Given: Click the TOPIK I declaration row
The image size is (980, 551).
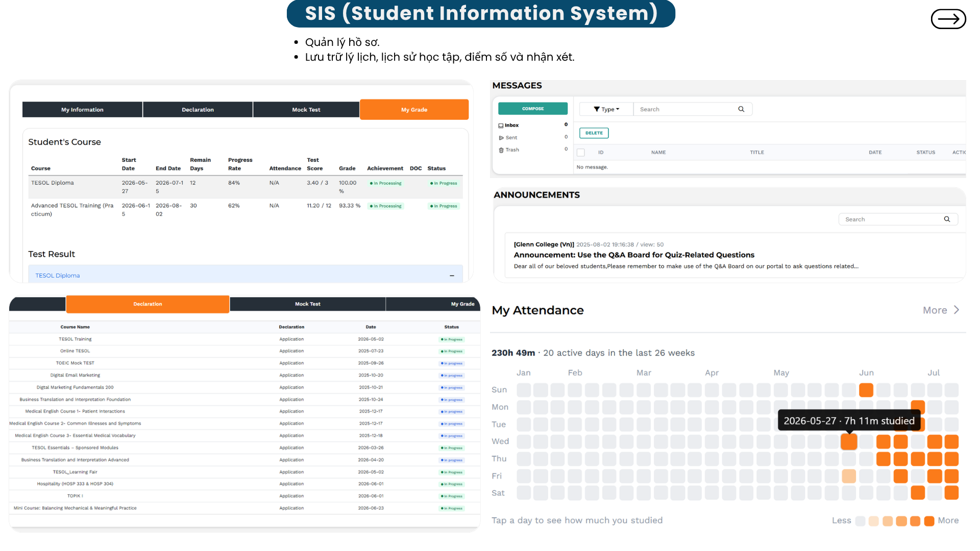Looking at the screenshot, I should (x=244, y=496).
